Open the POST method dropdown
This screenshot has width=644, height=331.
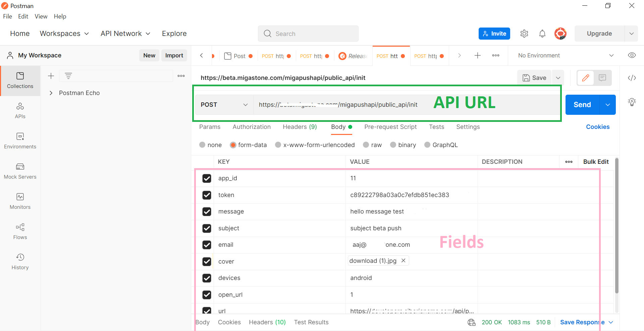(x=224, y=105)
